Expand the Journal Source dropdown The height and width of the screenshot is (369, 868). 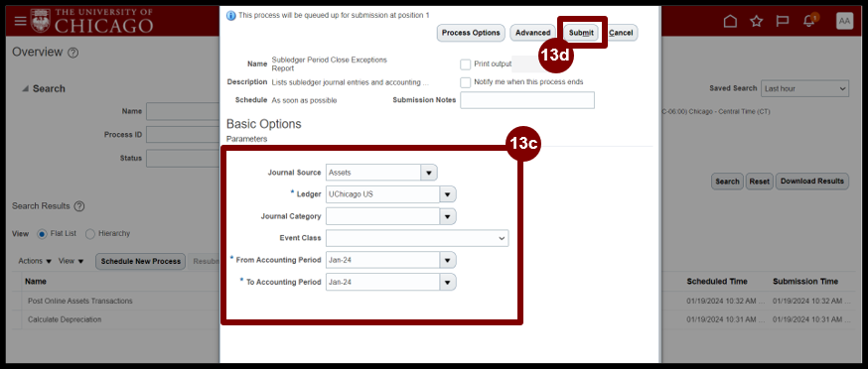(x=429, y=173)
